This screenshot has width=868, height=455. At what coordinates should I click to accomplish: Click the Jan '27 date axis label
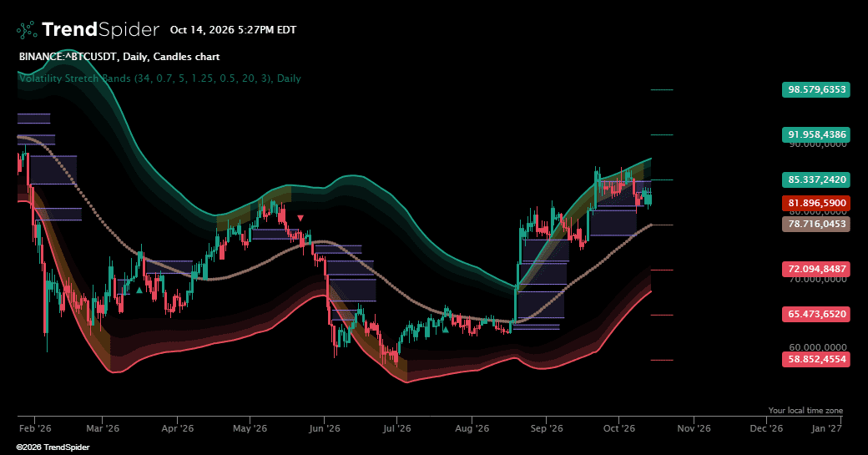pyautogui.click(x=826, y=428)
